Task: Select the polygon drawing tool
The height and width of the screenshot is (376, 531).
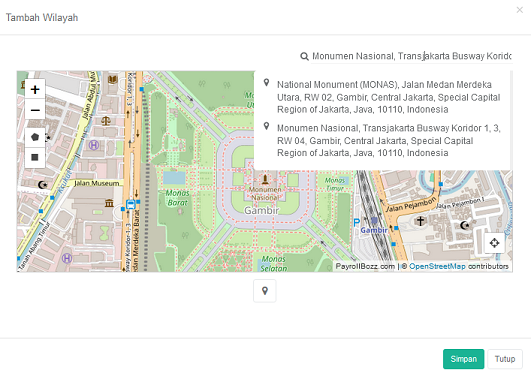Action: (35, 137)
